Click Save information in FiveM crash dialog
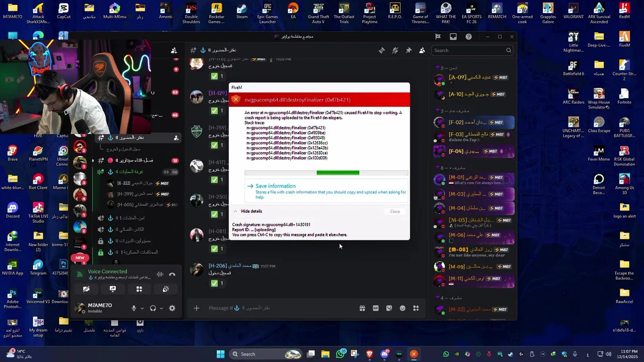 327,192
